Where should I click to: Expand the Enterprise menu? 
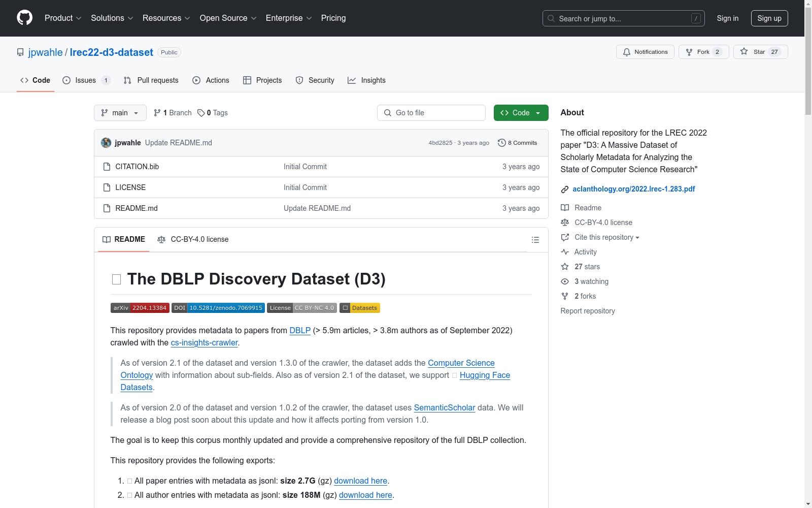coord(289,18)
